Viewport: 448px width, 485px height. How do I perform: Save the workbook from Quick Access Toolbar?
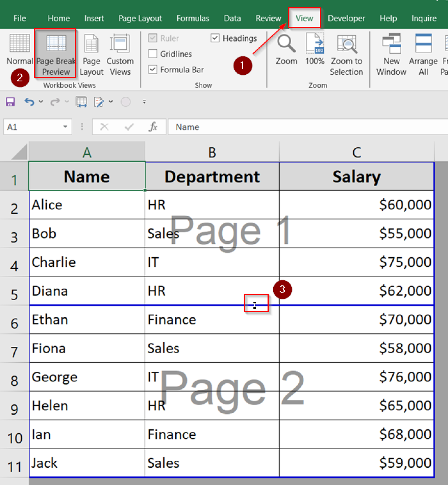coord(10,102)
